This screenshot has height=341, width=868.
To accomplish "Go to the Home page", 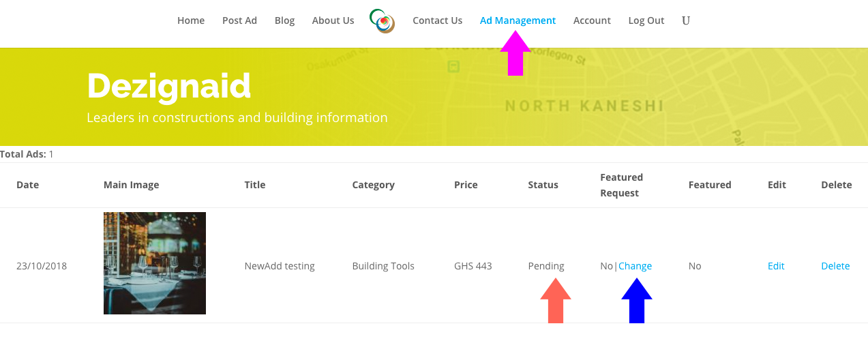I will (191, 20).
